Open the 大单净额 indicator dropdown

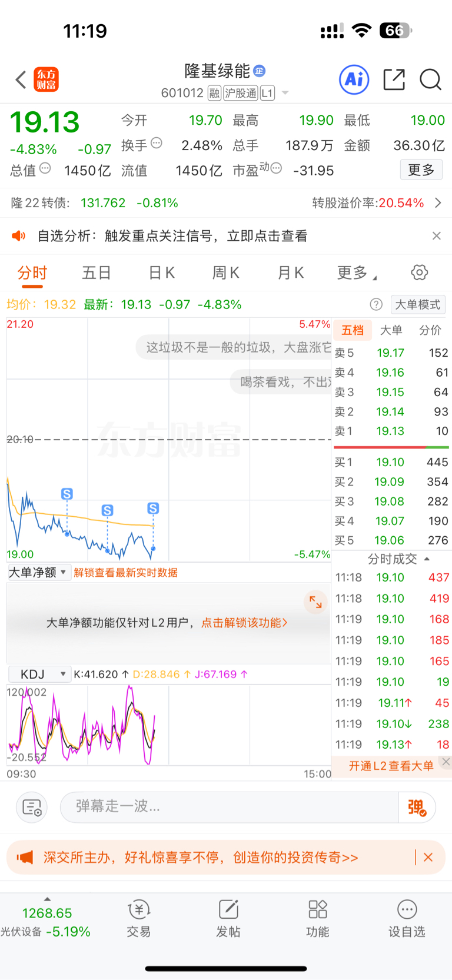pos(38,573)
